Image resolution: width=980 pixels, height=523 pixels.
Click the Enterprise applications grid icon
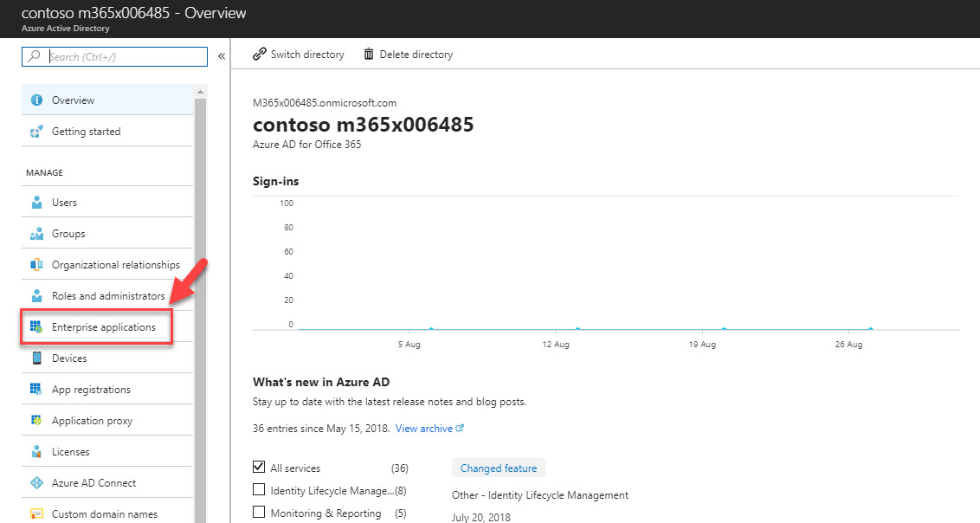(36, 326)
